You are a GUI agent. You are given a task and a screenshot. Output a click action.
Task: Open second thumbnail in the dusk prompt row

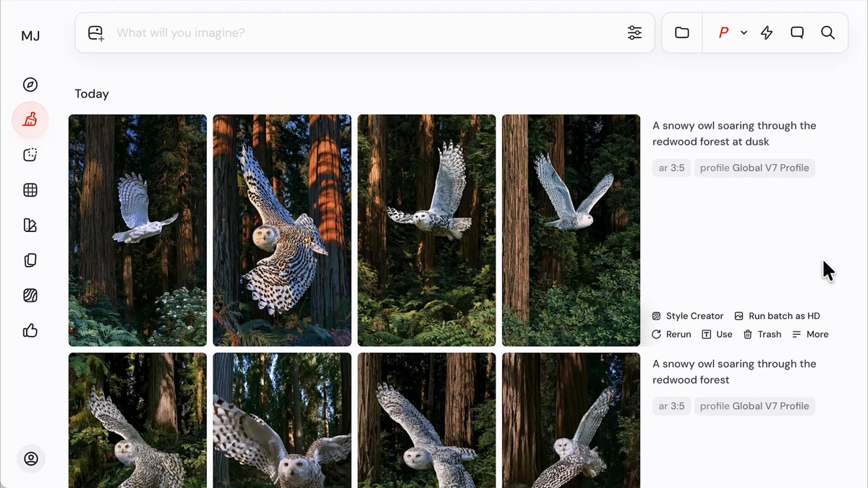click(282, 231)
